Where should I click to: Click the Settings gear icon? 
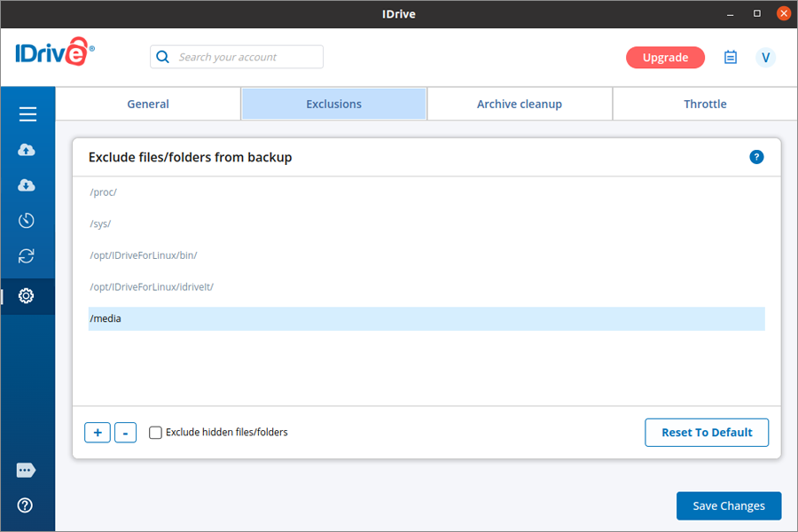[x=27, y=296]
